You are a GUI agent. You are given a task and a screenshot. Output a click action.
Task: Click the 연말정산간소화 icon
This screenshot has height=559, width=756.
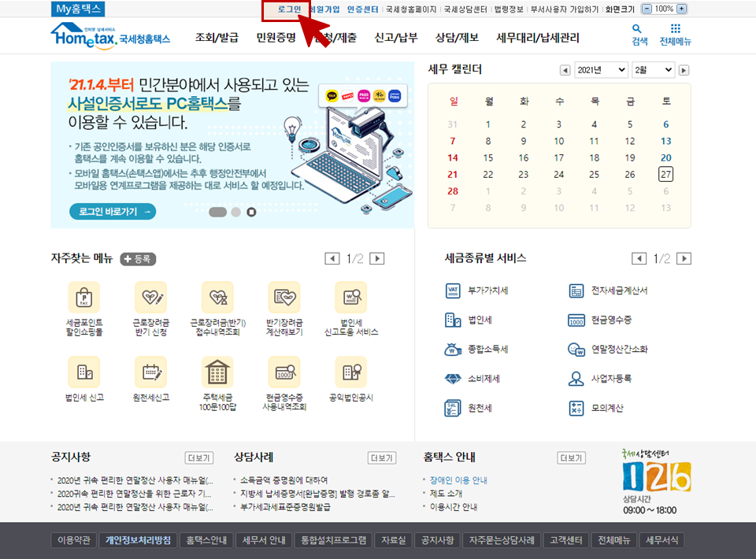click(x=576, y=350)
